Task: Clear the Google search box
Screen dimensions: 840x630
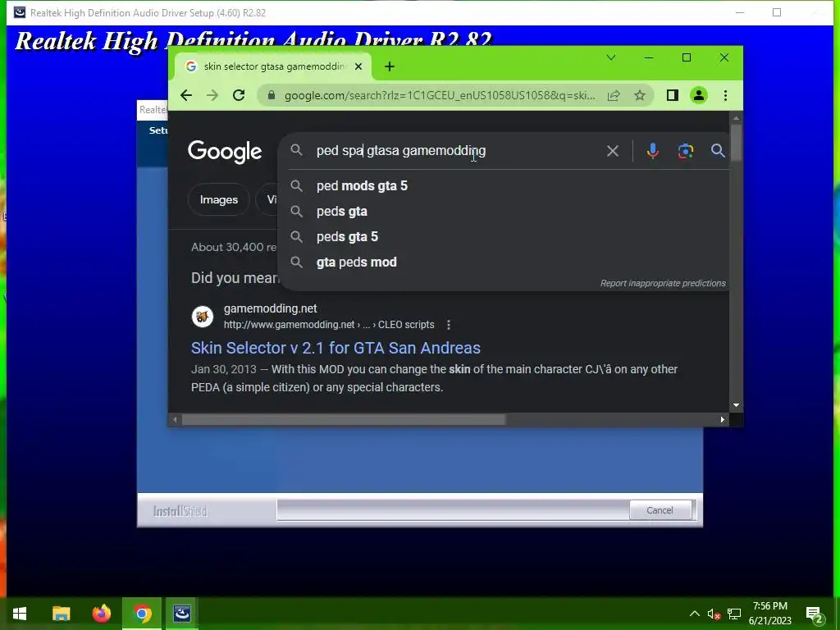Action: [612, 151]
